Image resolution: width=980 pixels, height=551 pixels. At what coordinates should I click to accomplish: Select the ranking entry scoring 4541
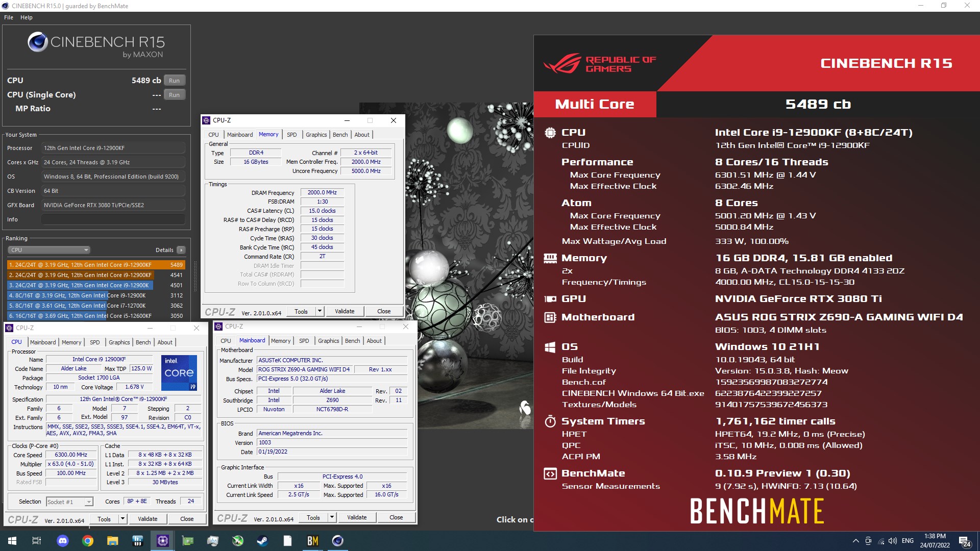tap(96, 275)
